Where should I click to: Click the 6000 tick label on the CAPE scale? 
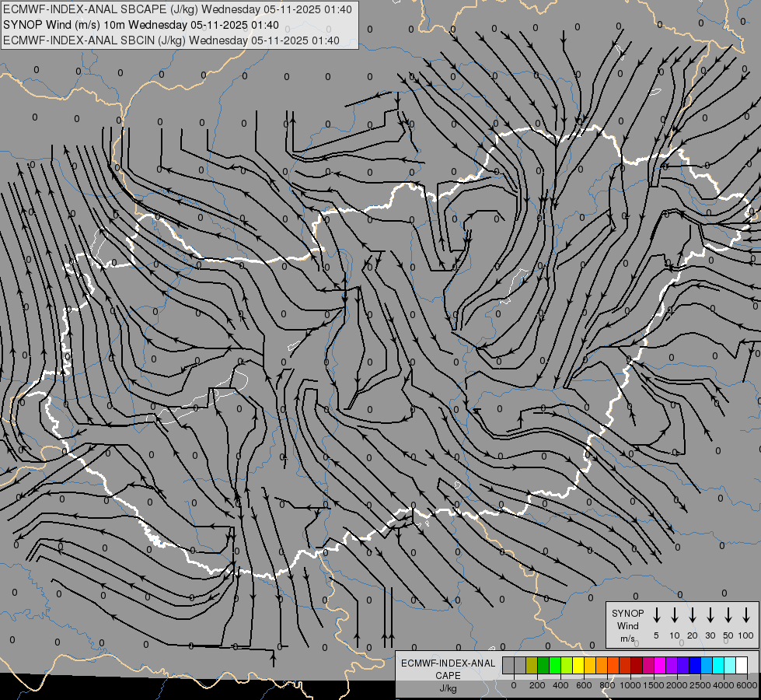tap(747, 685)
